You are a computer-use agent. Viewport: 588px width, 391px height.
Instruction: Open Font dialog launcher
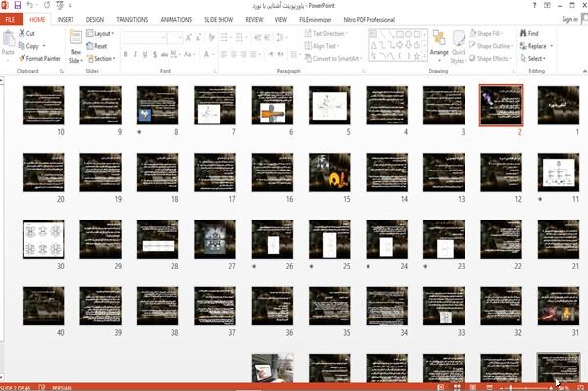click(215, 71)
